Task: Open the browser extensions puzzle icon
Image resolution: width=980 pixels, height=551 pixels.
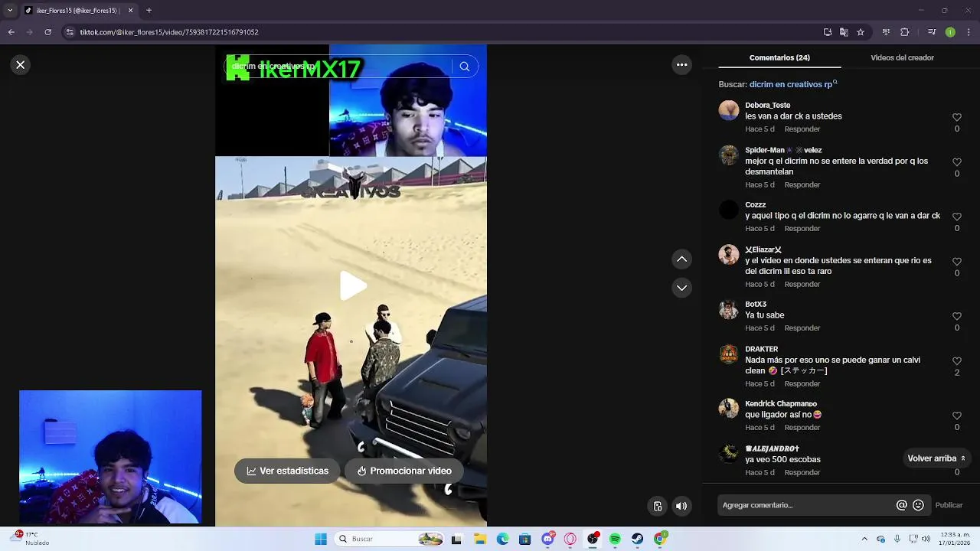Action: tap(904, 32)
